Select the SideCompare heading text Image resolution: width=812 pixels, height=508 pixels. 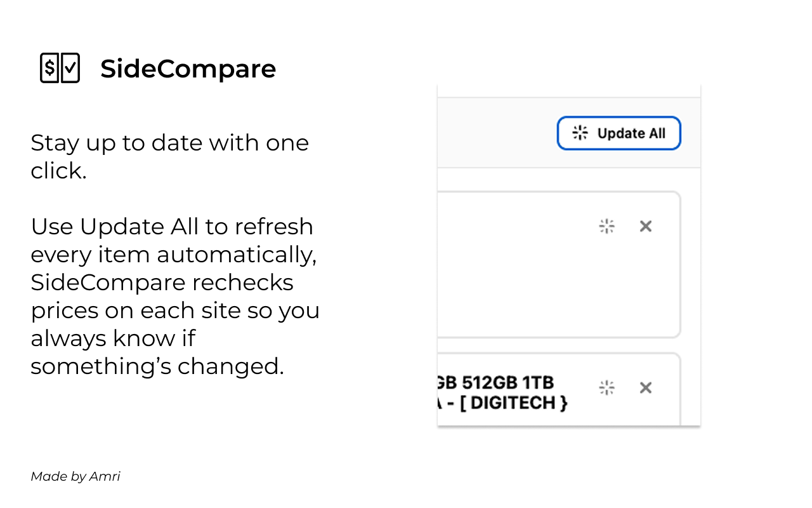coord(188,69)
